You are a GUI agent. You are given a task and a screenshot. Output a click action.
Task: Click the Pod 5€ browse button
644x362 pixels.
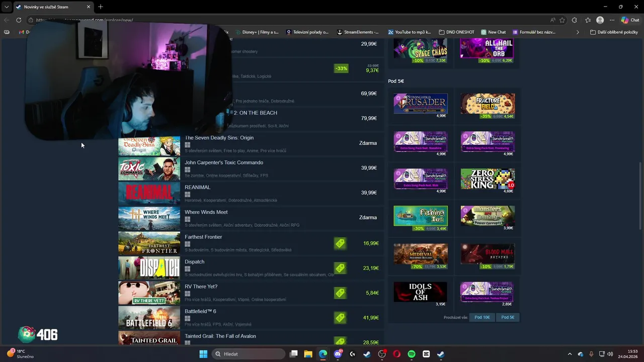coord(508,317)
